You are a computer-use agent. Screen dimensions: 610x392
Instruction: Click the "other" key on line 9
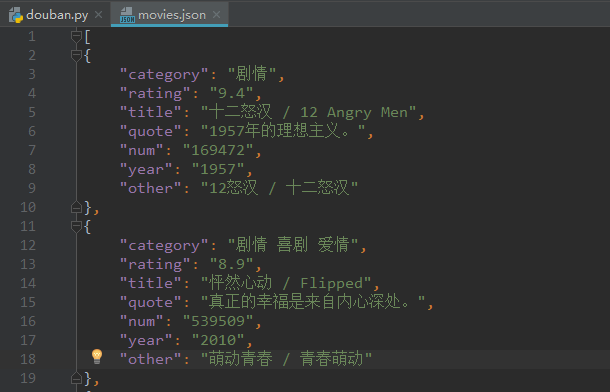coord(151,188)
